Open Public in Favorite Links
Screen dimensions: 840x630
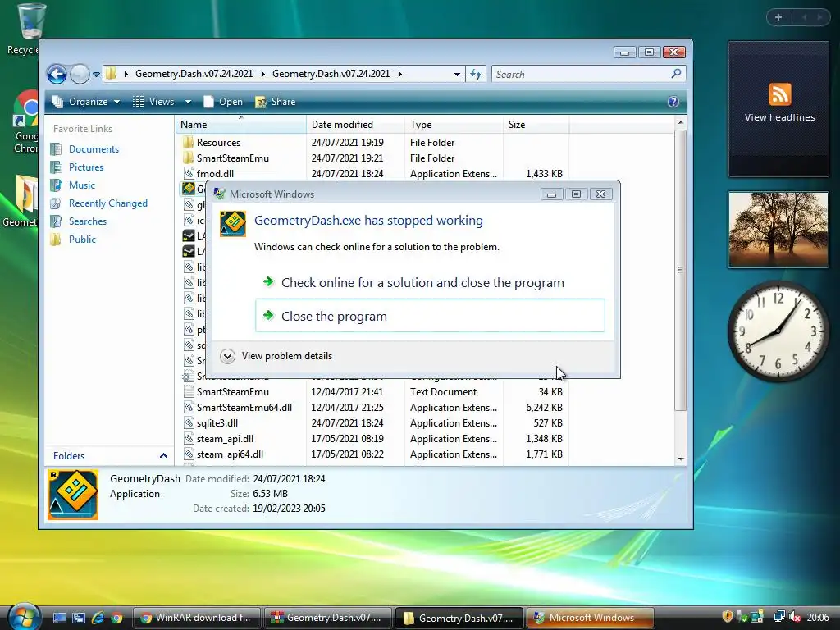(82, 240)
